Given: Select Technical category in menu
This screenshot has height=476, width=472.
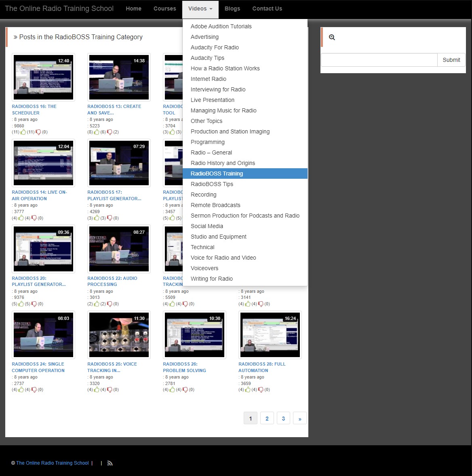Looking at the screenshot, I should coord(245,248).
